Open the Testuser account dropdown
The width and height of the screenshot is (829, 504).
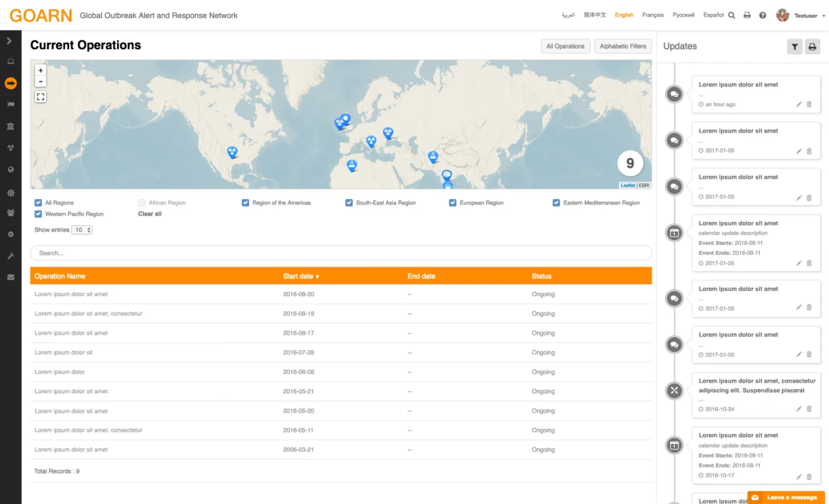coord(810,16)
